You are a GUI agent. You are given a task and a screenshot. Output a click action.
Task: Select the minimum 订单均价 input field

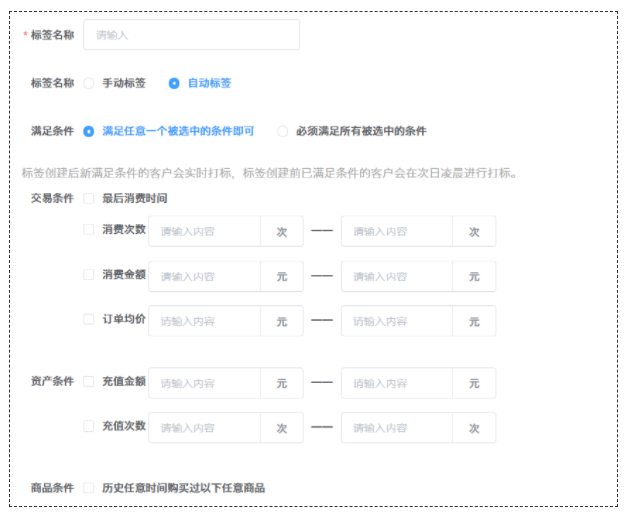click(205, 321)
